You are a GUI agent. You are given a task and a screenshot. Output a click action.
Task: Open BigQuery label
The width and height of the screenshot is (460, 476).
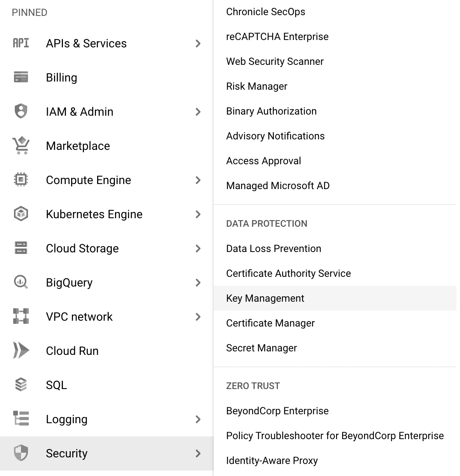69,283
